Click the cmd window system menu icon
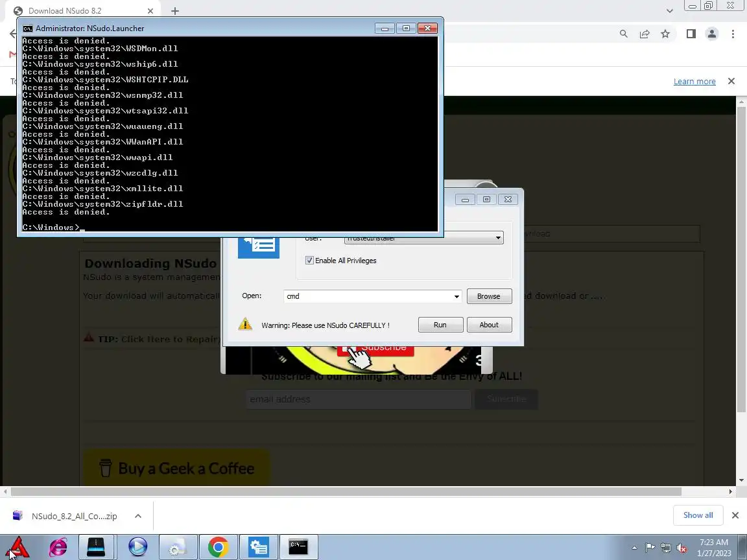Viewport: 747px width, 560px height. tap(28, 28)
